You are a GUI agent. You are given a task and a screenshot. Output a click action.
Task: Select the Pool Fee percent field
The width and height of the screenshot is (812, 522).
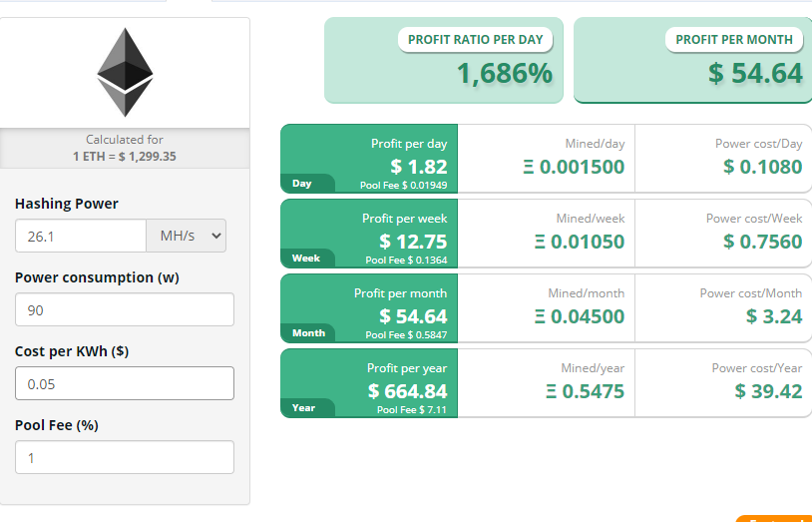tap(125, 457)
